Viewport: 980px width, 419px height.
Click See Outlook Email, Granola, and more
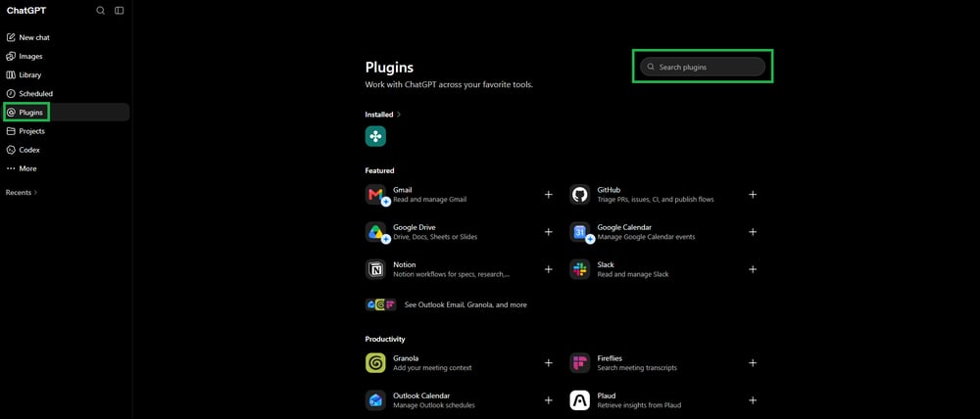465,304
